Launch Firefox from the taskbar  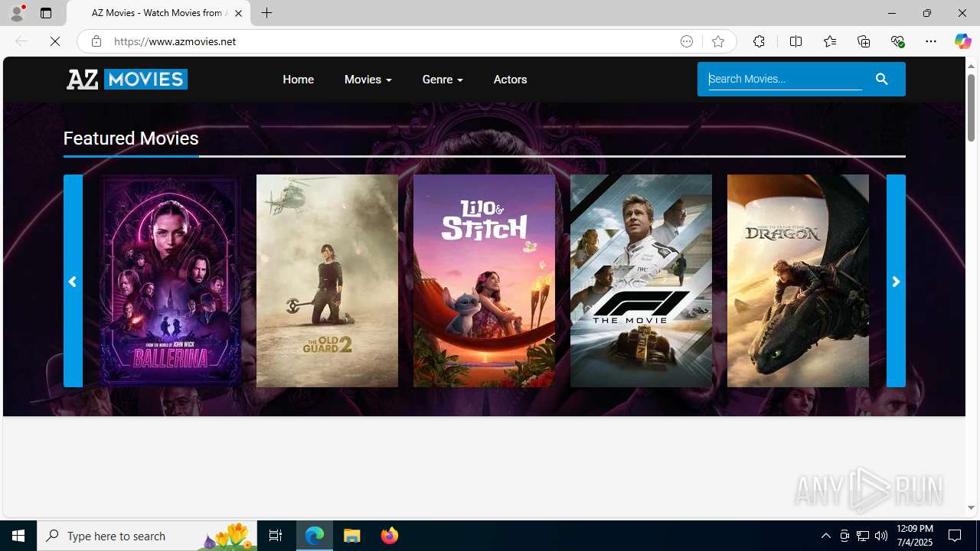coord(390,536)
